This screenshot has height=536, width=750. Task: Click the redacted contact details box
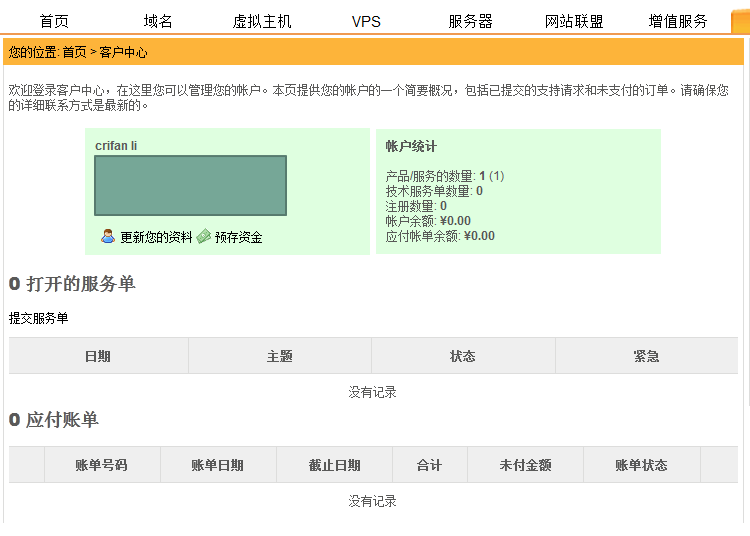[x=190, y=185]
